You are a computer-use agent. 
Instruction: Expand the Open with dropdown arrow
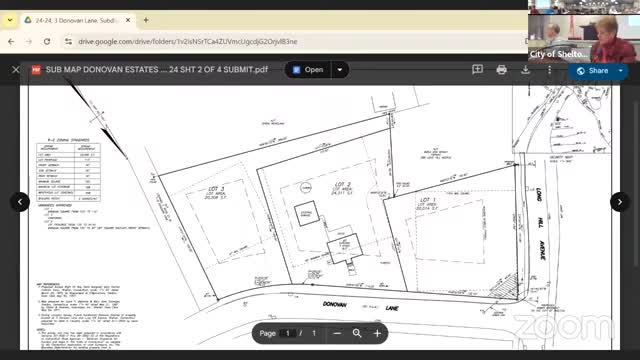point(340,70)
